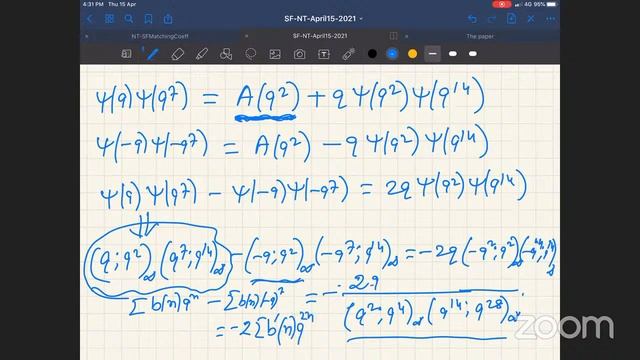Close the NT-SFMatchingCoeff tab
The width and height of the screenshot is (640, 360).
pos(87,36)
